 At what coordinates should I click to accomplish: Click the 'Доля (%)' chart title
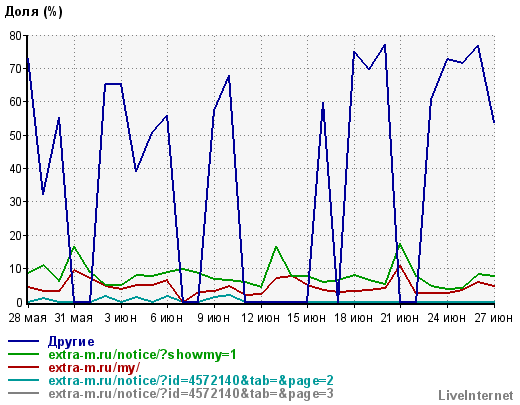point(33,12)
